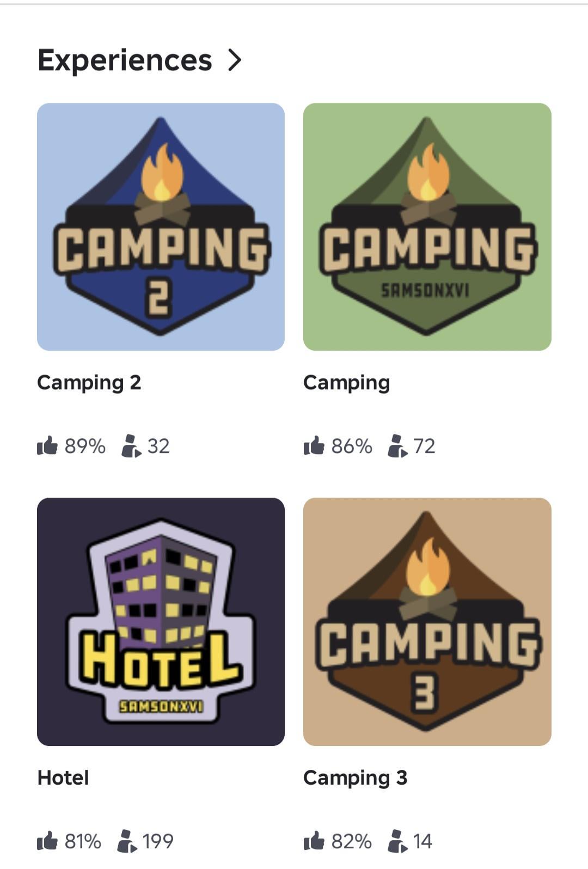Click thumbs-up icon beside 81% rating
The width and height of the screenshot is (588, 869).
(47, 841)
